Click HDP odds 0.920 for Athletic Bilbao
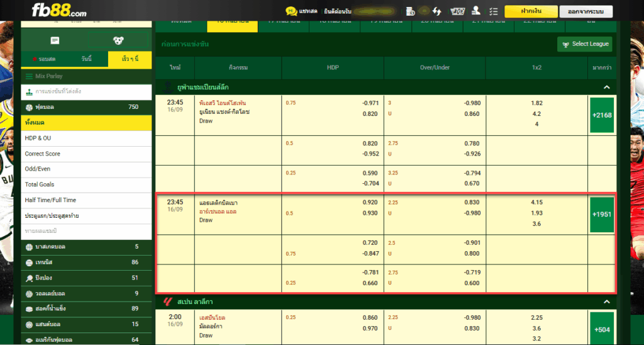This screenshot has width=644, height=345. tap(370, 202)
